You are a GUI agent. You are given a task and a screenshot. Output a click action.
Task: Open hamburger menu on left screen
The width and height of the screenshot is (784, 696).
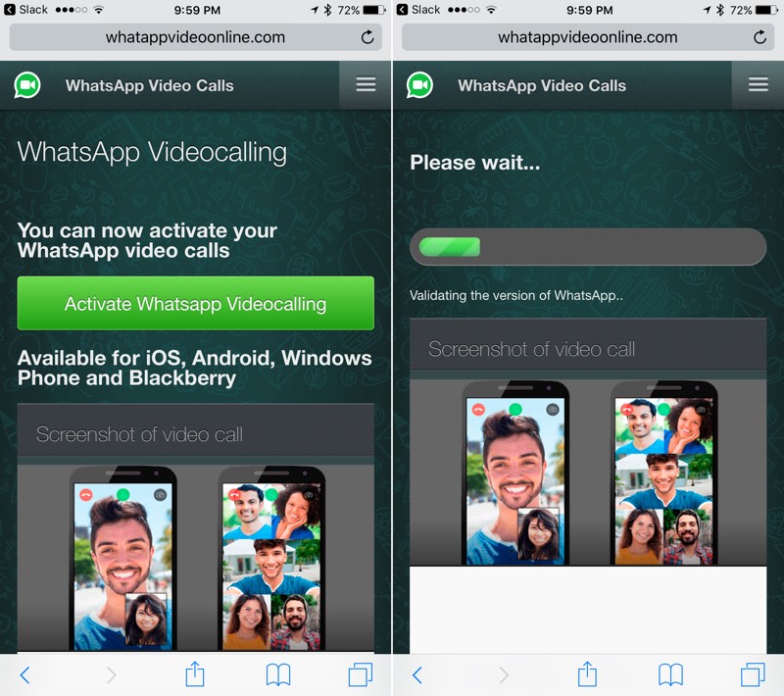click(x=366, y=85)
